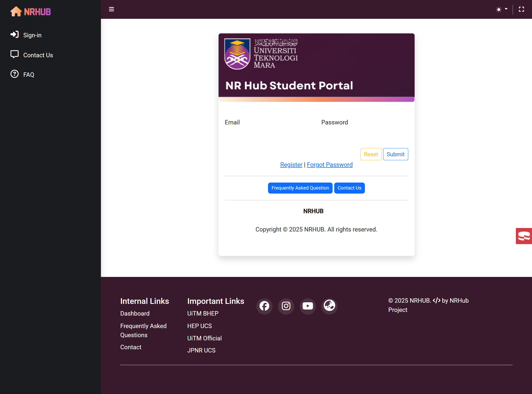Click the Facebook icon in the footer
This screenshot has height=394, width=532.
click(x=264, y=306)
